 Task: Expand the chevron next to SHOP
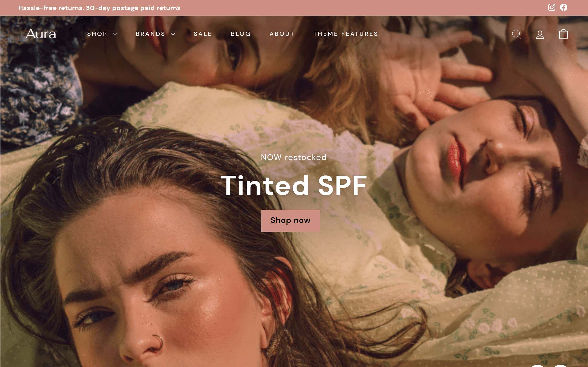pos(115,34)
